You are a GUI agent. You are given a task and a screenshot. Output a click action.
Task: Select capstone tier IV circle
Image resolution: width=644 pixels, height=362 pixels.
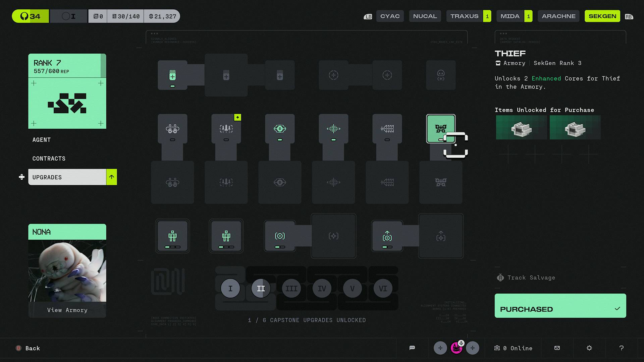(x=322, y=288)
